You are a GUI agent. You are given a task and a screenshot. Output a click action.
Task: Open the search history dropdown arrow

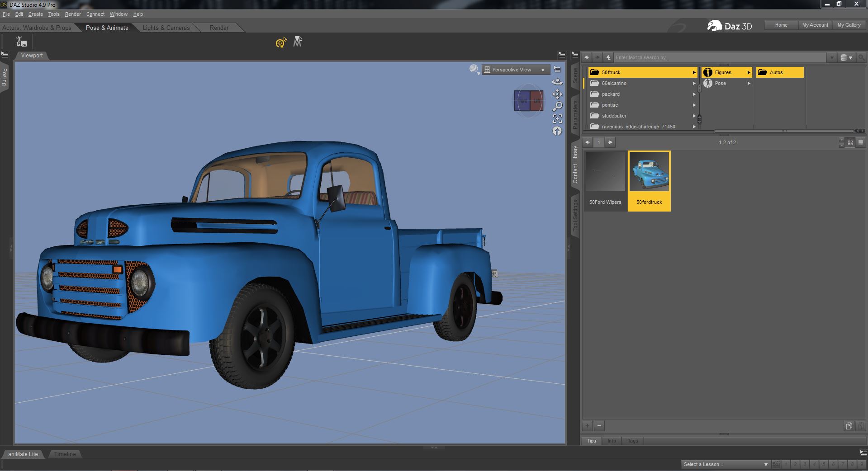(831, 58)
